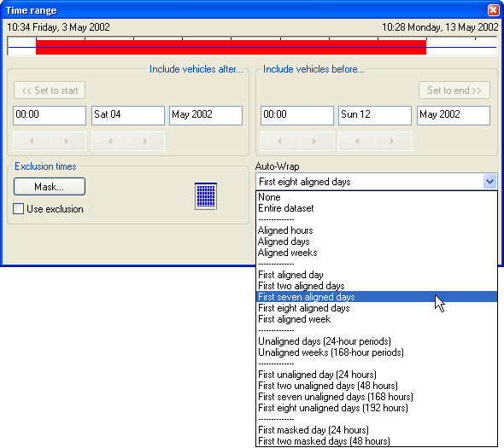This screenshot has width=504, height=448.
Task: Close the Time range window
Action: coord(494,10)
